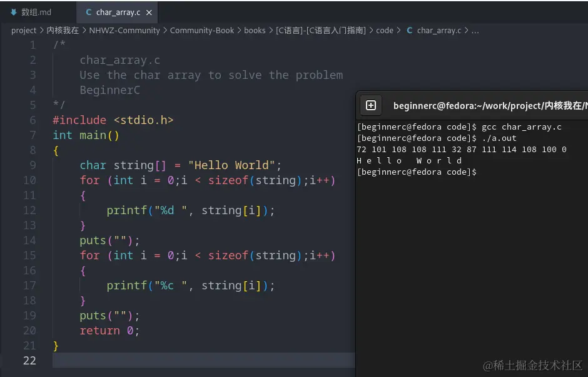588x377 pixels.
Task: Click './a.out' command in terminal
Action: pyautogui.click(x=499, y=138)
